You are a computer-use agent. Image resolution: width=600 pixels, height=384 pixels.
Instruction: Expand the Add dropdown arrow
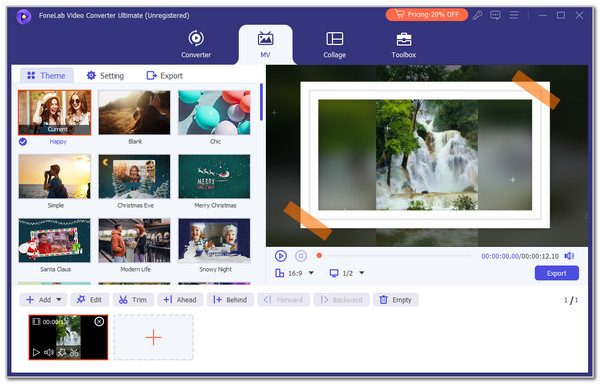pyautogui.click(x=59, y=299)
